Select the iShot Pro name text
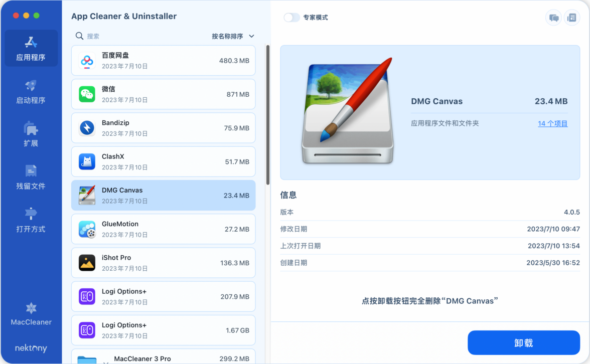The width and height of the screenshot is (590, 364). click(x=116, y=258)
